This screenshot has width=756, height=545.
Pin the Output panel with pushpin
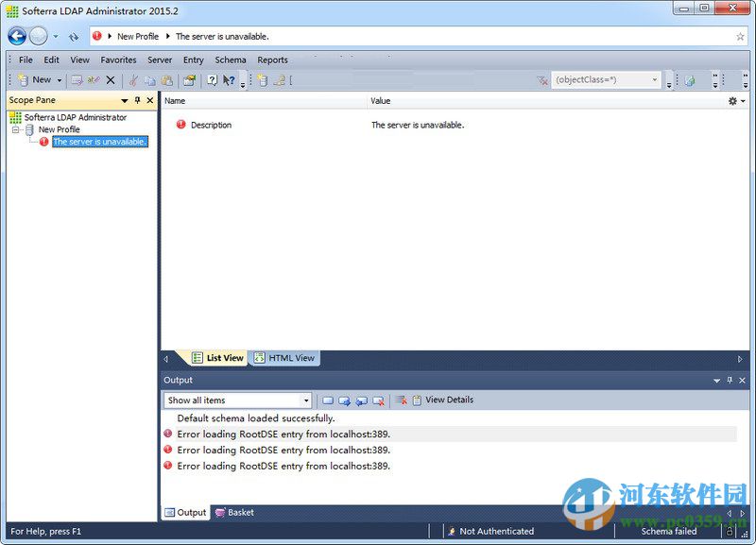(x=730, y=381)
